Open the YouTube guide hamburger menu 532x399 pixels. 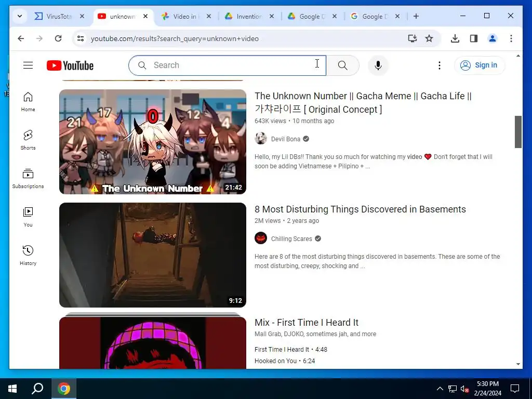28,65
